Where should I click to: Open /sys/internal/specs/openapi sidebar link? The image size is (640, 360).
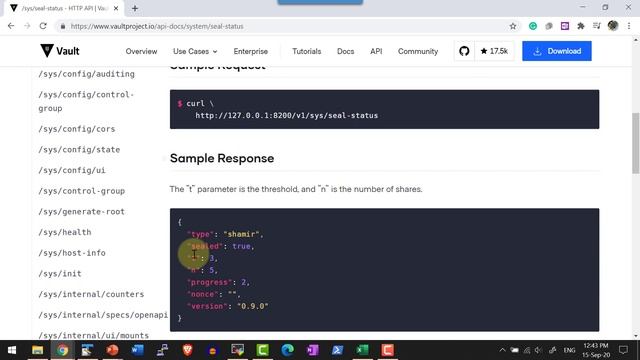coord(103,315)
